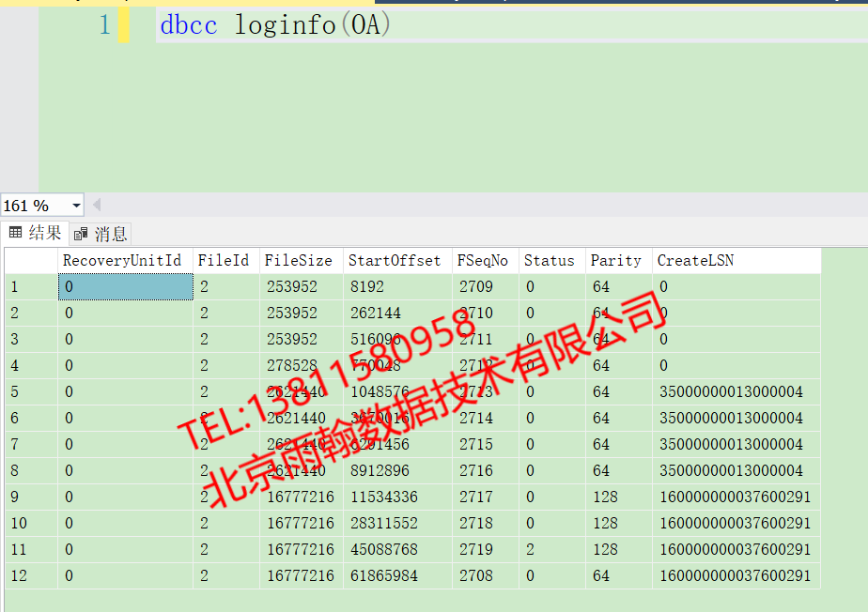Select FSeqNo cell 2715
This screenshot has height=612, width=868.
(x=485, y=444)
